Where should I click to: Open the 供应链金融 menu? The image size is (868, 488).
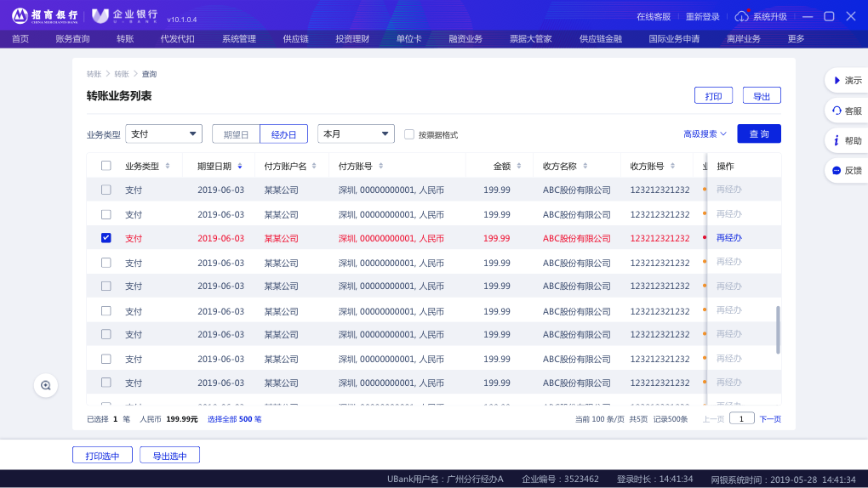point(601,39)
